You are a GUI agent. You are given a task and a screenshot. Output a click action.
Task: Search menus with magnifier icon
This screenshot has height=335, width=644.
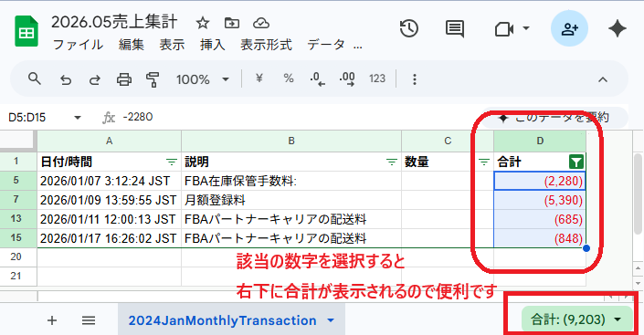(35, 79)
